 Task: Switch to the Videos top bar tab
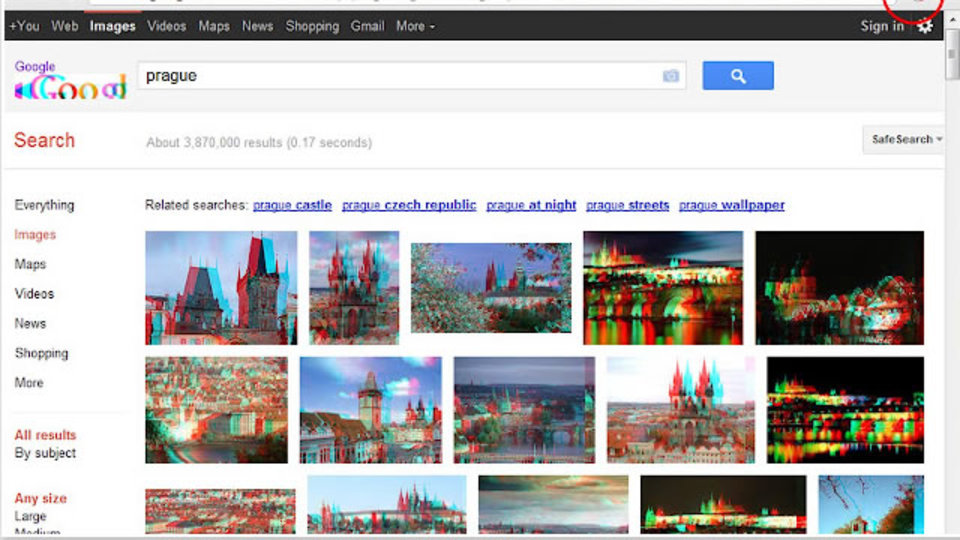[167, 26]
